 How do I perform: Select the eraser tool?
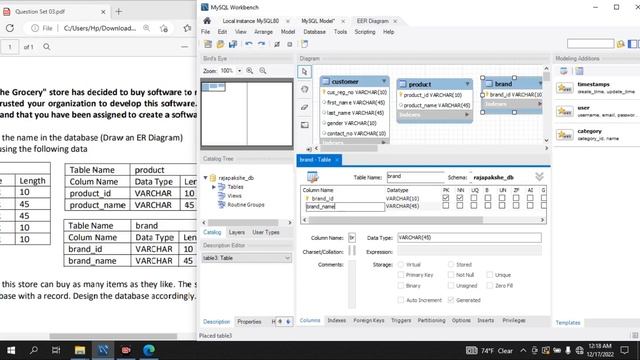304,107
